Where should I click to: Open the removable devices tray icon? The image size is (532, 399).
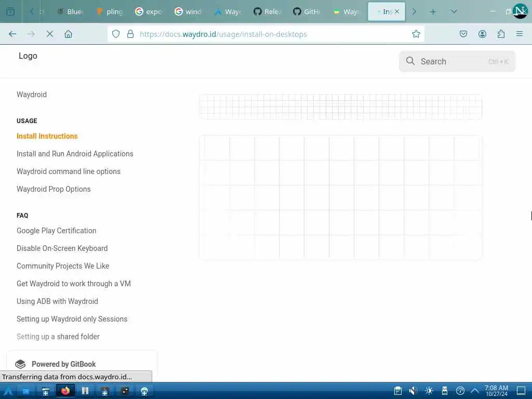[445, 391]
